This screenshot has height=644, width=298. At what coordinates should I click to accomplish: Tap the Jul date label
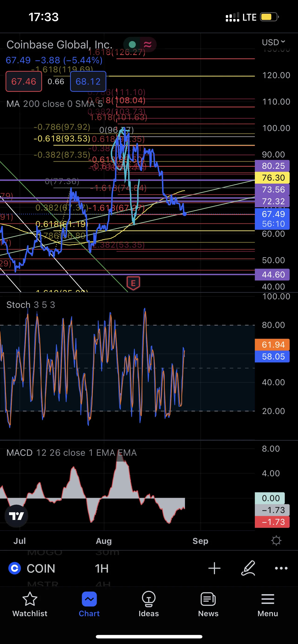coord(19,541)
